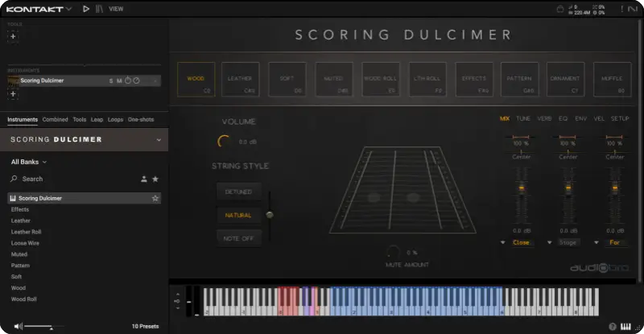644x334 pixels.
Task: Click the Native Instruments logo icon
Action: tap(633, 9)
